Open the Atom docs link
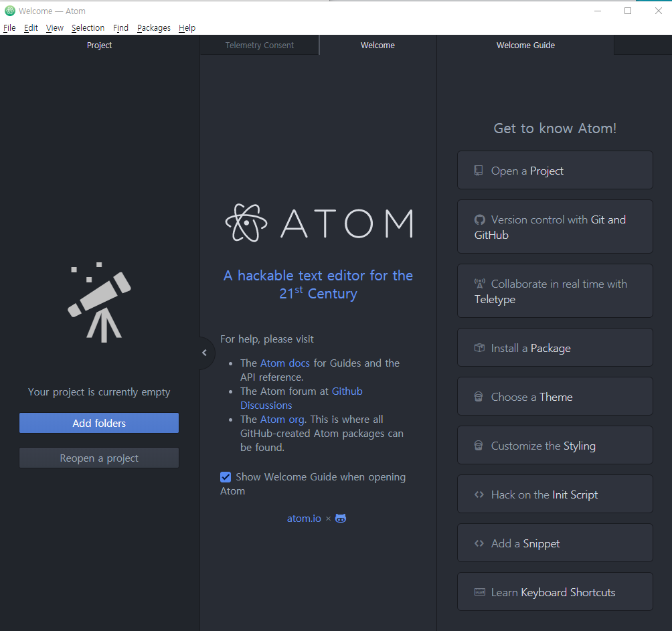Screen dimensions: 672x631 [285, 363]
